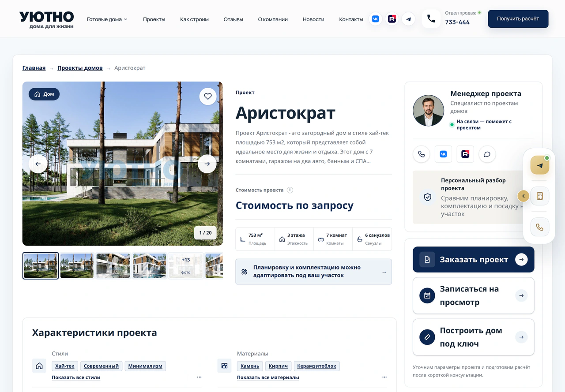The image size is (565, 392).
Task: Collapse the floating widget with the gold arrow
Action: (523, 196)
